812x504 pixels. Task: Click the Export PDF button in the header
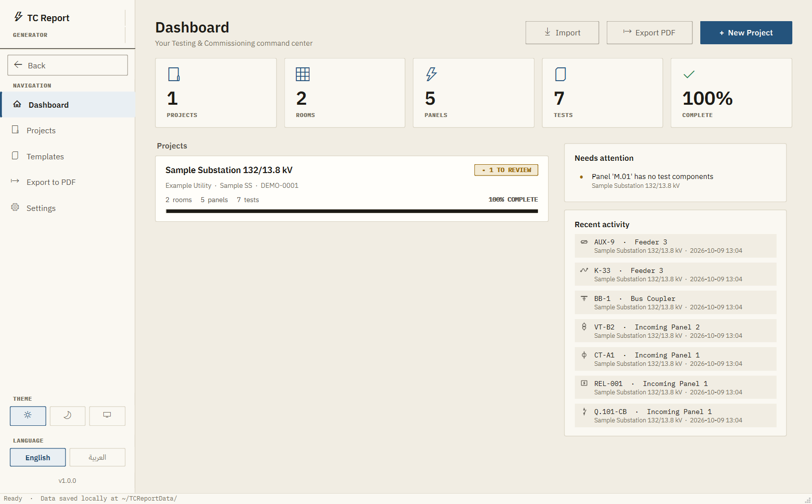coord(650,32)
